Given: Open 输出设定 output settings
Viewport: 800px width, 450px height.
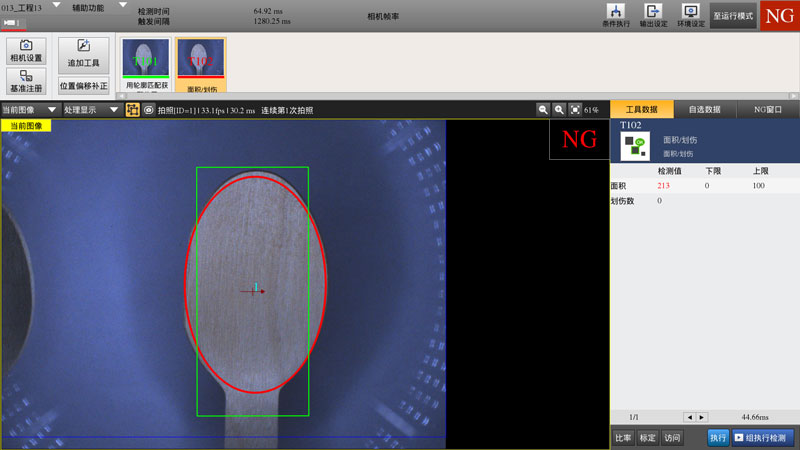Looking at the screenshot, I should pos(654,15).
